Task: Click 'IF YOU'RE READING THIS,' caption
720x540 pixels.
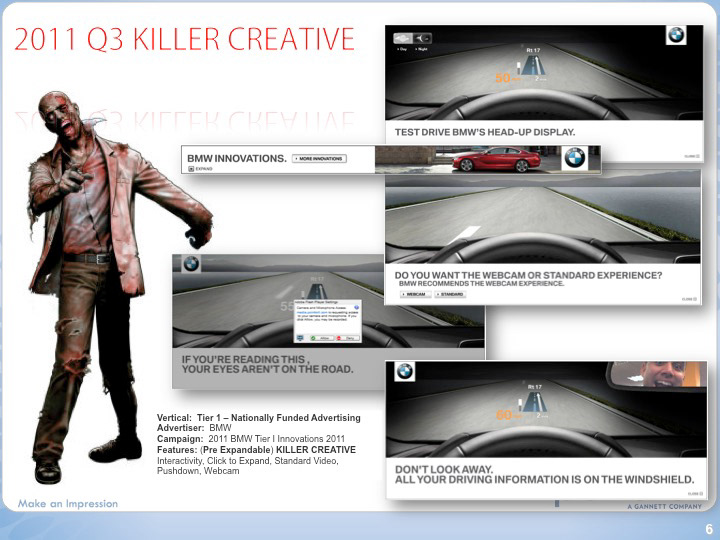Action: pos(245,359)
